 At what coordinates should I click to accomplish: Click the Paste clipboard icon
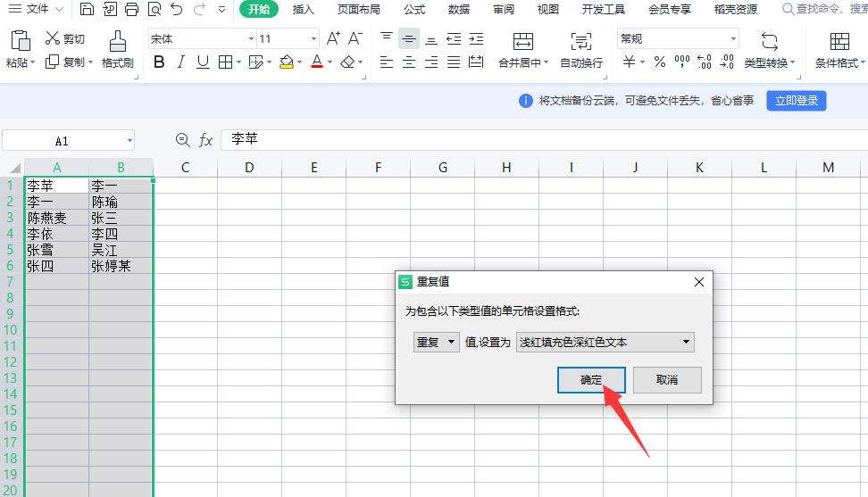click(x=21, y=41)
